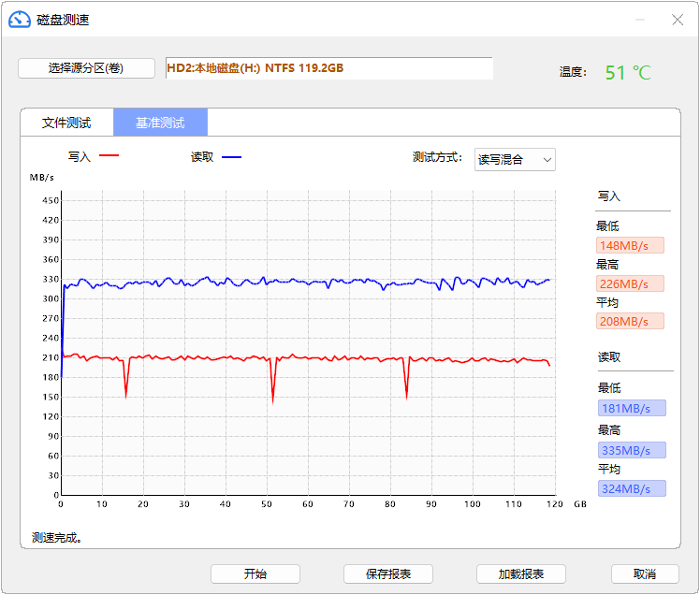This screenshot has width=700, height=595.
Task: Click the MB/s axis unit label
Action: (42, 177)
